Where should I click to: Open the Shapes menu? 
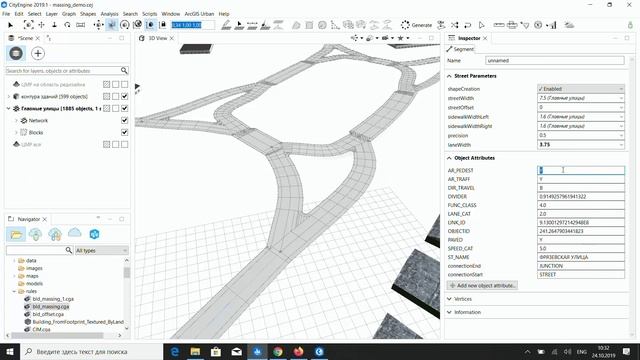pos(88,14)
